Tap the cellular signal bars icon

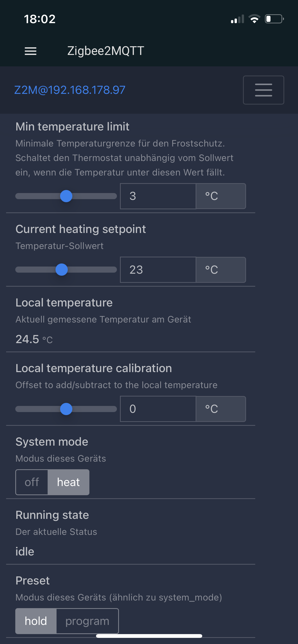click(237, 19)
